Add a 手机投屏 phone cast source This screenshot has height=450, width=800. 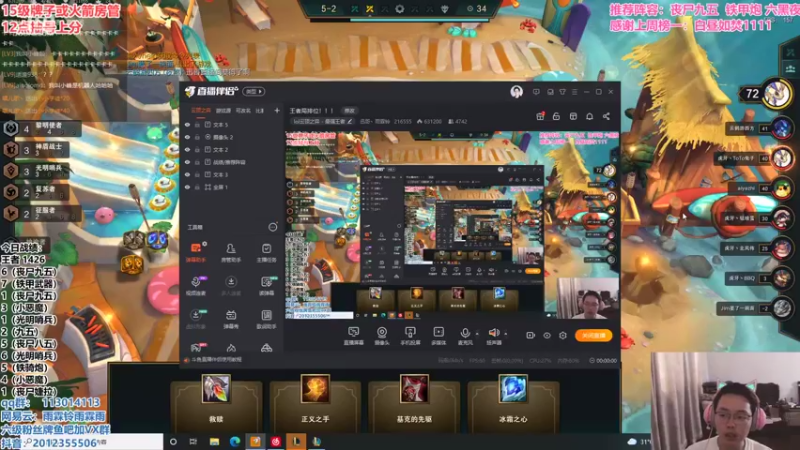click(x=410, y=336)
